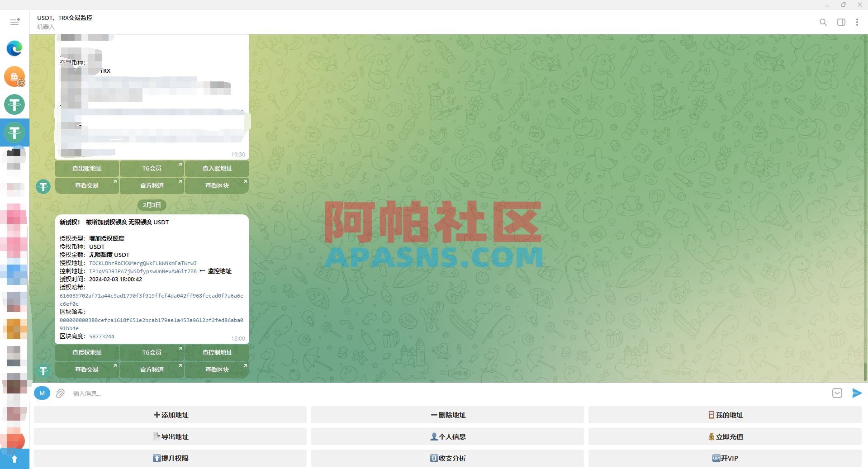This screenshot has width=868, height=469.
Task: Collapse the bot keyboard with the chevron icon
Action: tap(837, 393)
